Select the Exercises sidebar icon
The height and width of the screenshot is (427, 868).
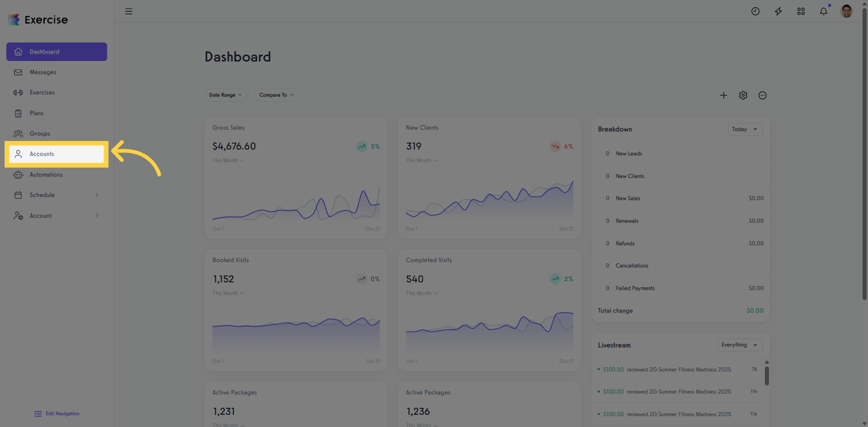[x=43, y=92]
